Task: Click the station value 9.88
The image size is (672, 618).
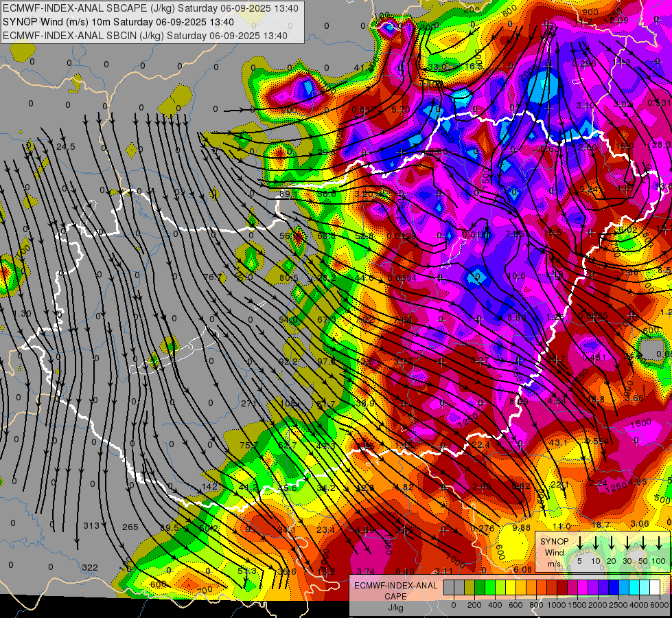Action: point(521,527)
